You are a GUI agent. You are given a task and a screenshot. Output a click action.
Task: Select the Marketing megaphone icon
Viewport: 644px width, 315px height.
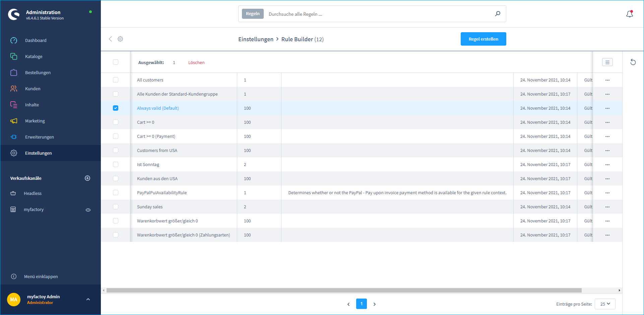point(14,121)
